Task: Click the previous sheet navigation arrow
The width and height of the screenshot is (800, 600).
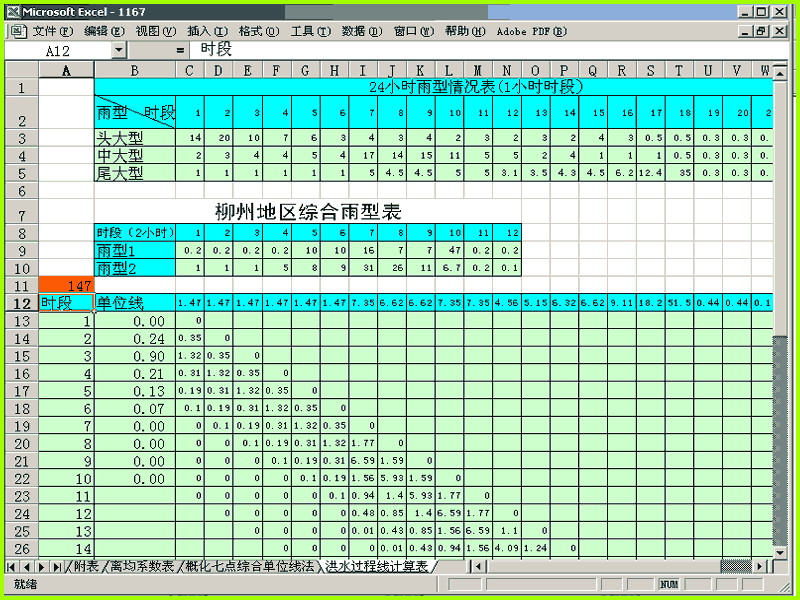Action: tap(27, 566)
